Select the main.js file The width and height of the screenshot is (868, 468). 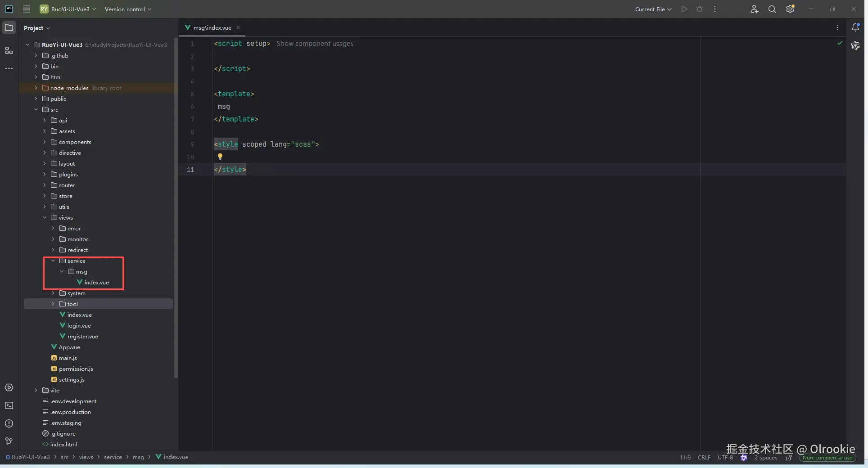pos(68,358)
